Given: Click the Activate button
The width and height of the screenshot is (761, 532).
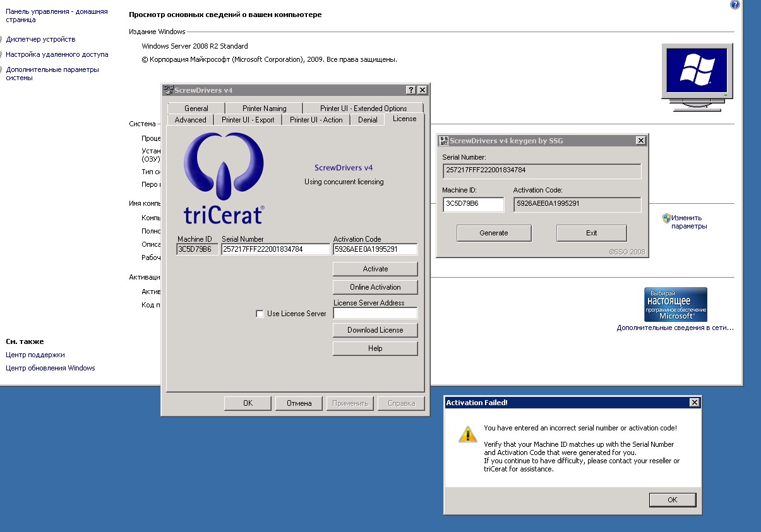Looking at the screenshot, I should [x=375, y=269].
